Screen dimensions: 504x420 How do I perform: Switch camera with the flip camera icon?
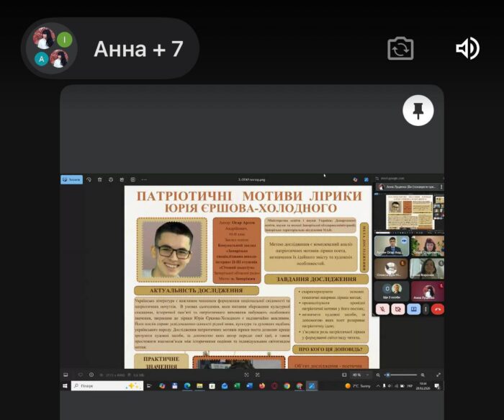tap(400, 48)
